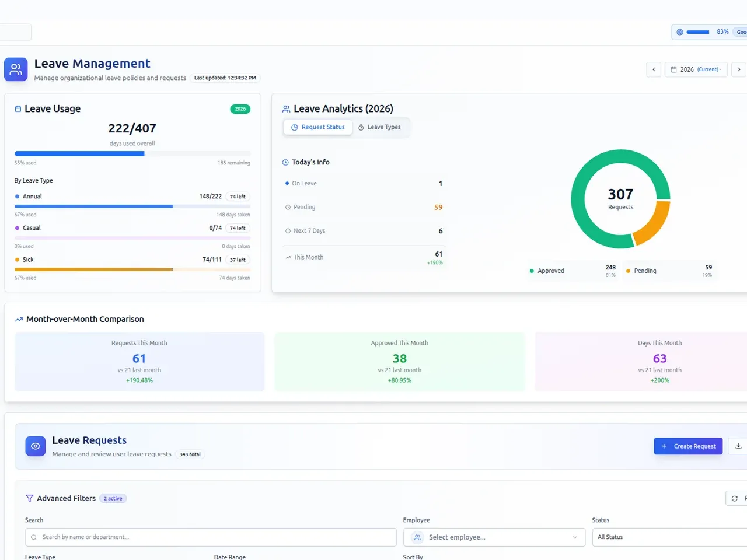
Task: Click the trend icon beside This Month
Action: point(288,257)
